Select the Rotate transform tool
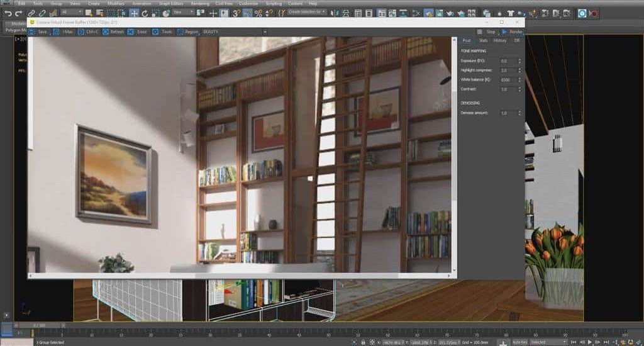644x346 pixels. pos(145,13)
